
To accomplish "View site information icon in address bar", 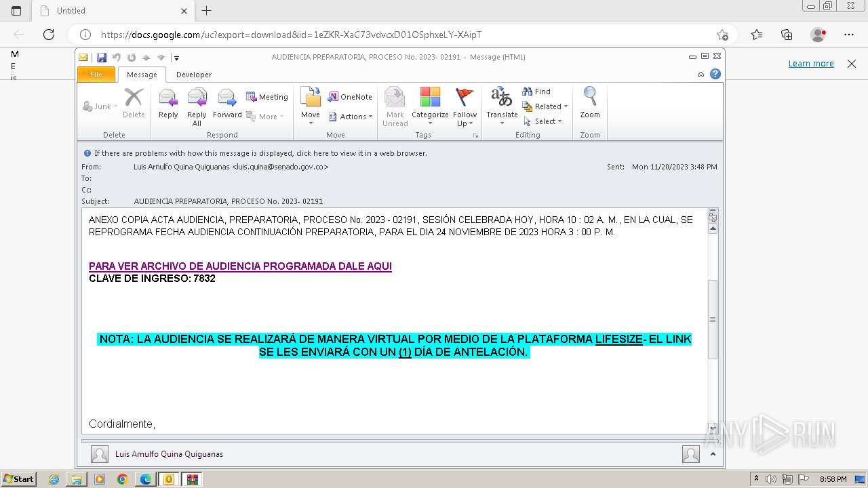I will click(x=85, y=35).
